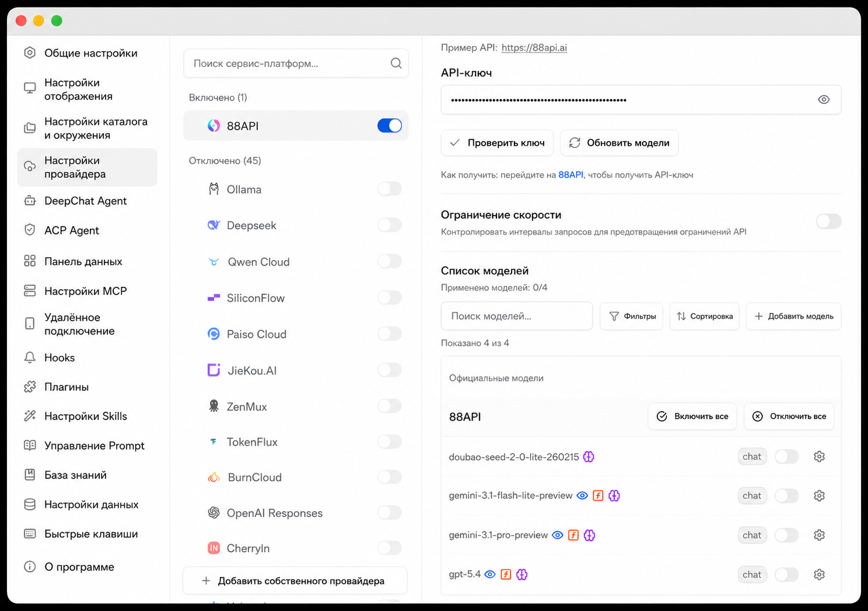Click the vision eye icon on gemini-3.1-pro-preview
Image resolution: width=868 pixels, height=611 pixels.
557,535
